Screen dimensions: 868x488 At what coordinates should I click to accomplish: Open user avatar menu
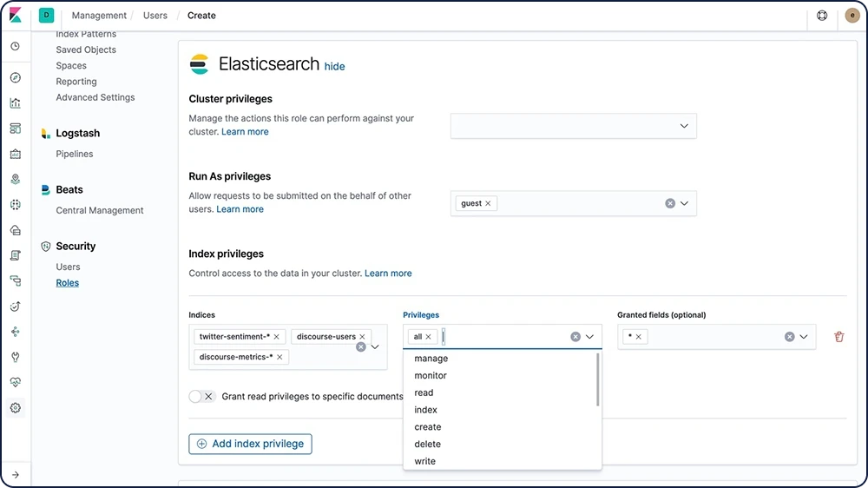(852, 16)
